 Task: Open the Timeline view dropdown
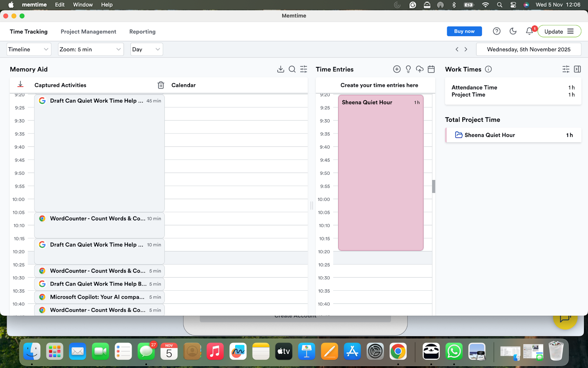29,49
